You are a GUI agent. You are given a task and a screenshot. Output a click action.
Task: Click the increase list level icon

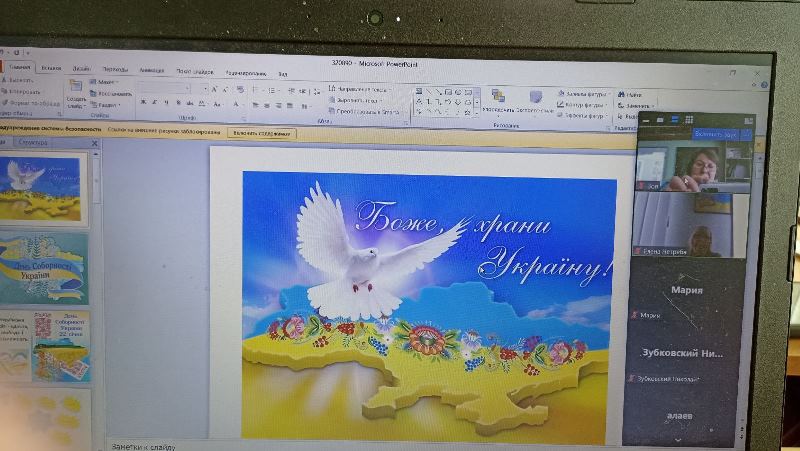tap(303, 92)
